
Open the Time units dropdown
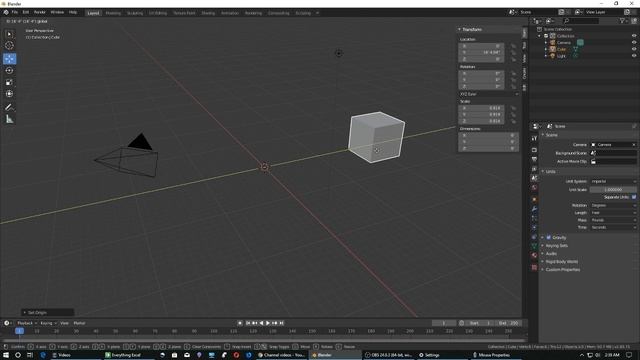613,227
